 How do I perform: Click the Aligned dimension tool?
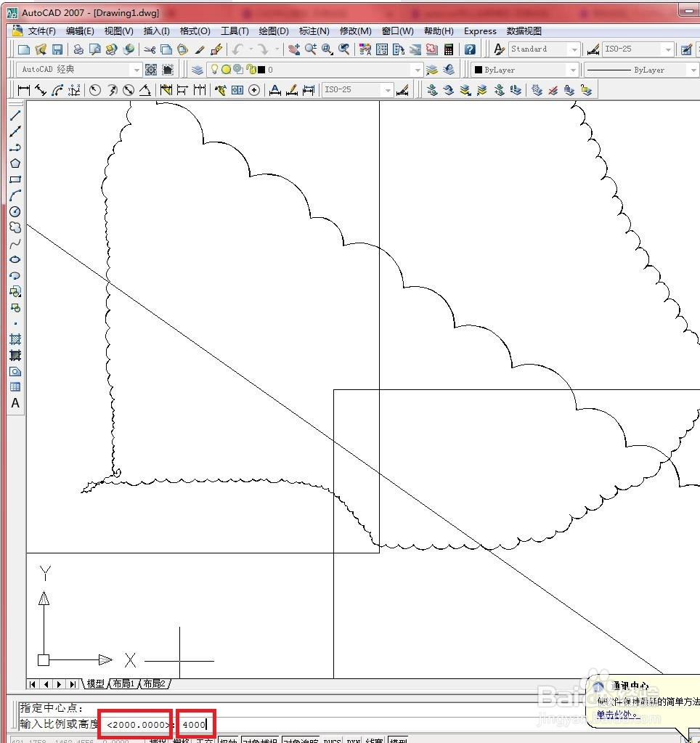pyautogui.click(x=41, y=89)
